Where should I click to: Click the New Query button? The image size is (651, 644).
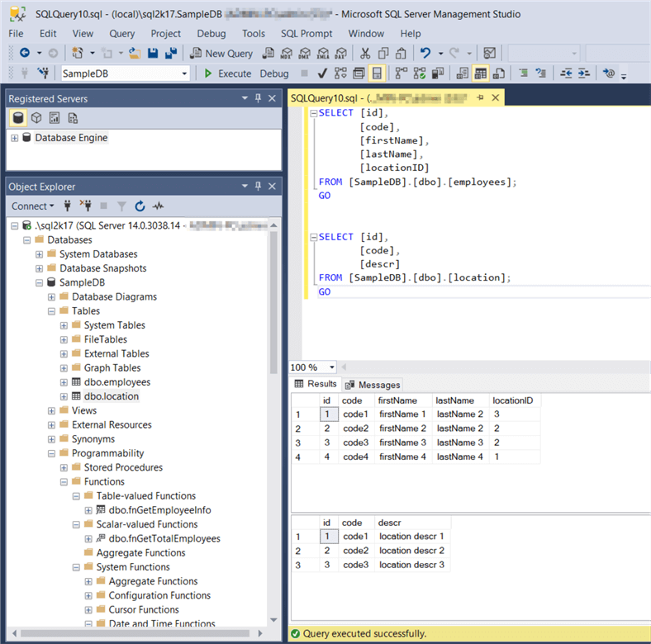click(x=221, y=54)
